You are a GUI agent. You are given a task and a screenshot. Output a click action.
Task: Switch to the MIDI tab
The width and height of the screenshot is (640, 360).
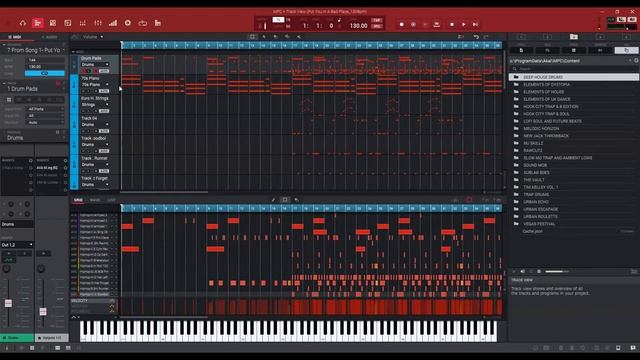[16, 37]
